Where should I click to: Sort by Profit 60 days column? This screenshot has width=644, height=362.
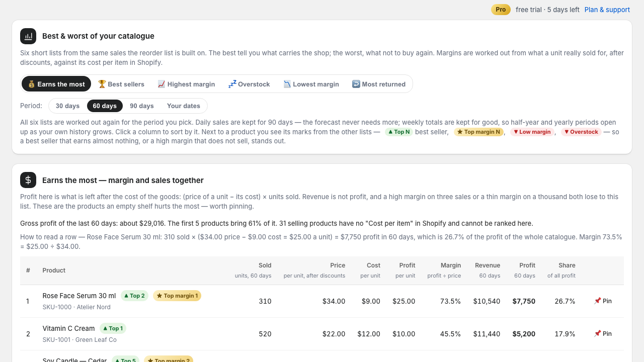click(x=525, y=270)
